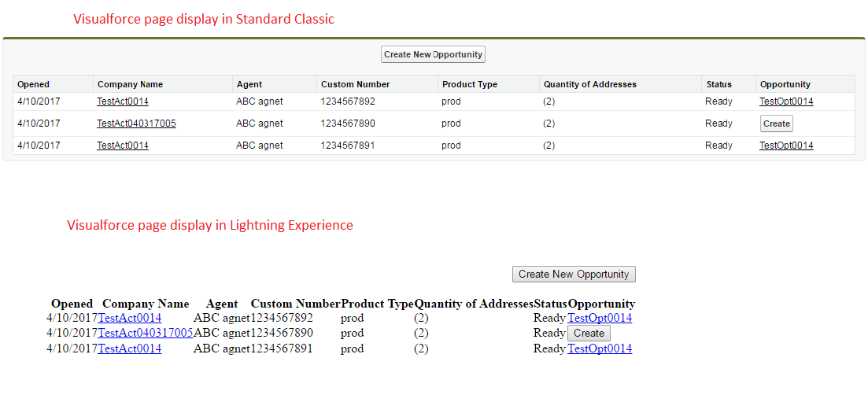
Task: Click Product Type header in Lightning table
Action: click(378, 304)
